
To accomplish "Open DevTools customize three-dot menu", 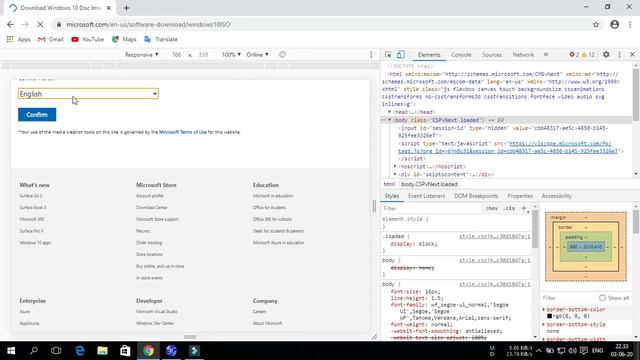I will pos(620,54).
